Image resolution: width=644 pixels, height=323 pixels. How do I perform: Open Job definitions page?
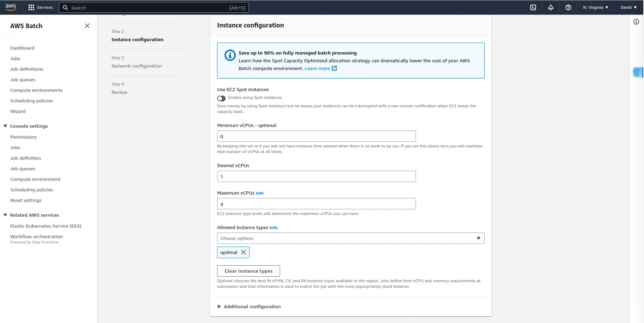pyautogui.click(x=27, y=69)
